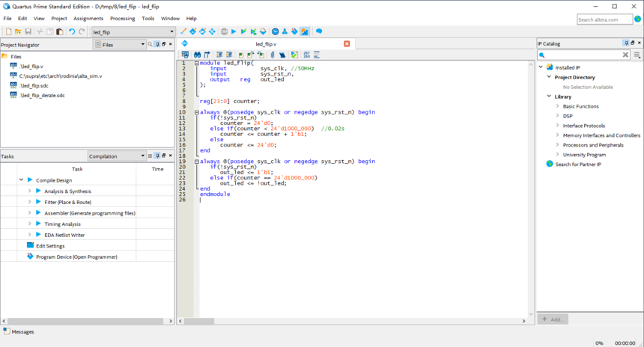Open the File menu
Screen dimensions: 644x347
(7, 19)
